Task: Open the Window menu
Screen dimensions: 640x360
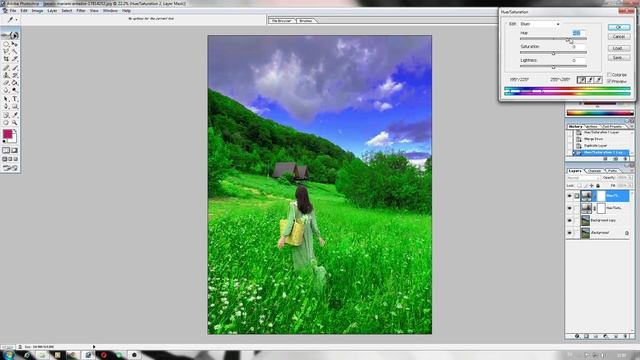Action: click(110, 11)
